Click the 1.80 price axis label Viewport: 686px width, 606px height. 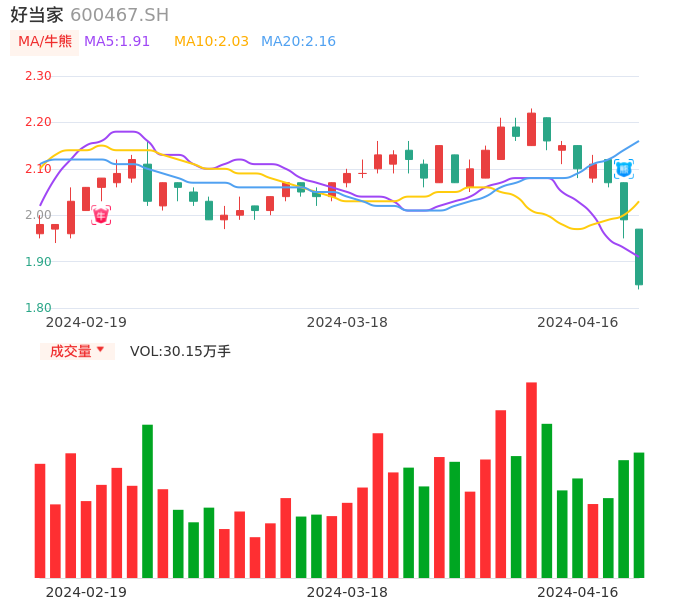[x=38, y=308]
